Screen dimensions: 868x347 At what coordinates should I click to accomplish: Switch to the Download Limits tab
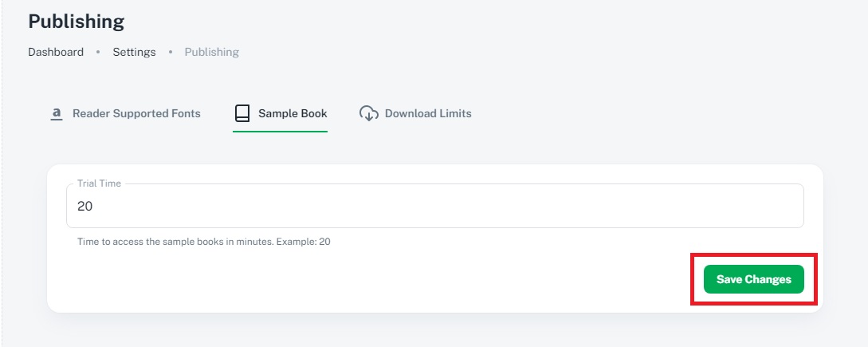point(428,114)
